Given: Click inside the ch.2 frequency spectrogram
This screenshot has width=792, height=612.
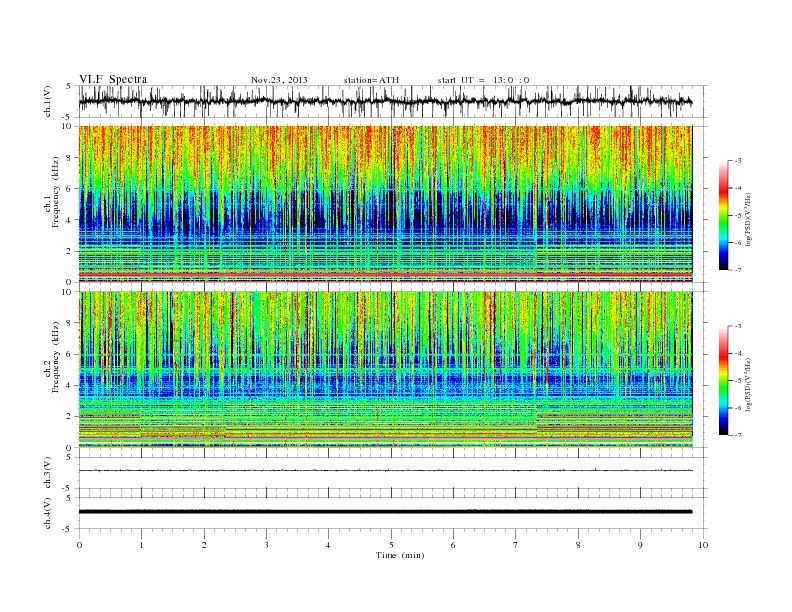Looking at the screenshot, I should (385, 370).
